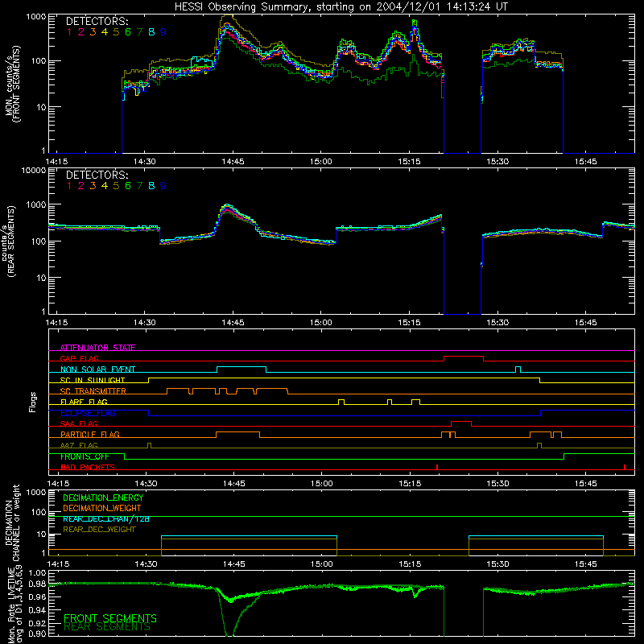Click the FRONT SEGMENTS legend in the livetime plot

point(110,618)
